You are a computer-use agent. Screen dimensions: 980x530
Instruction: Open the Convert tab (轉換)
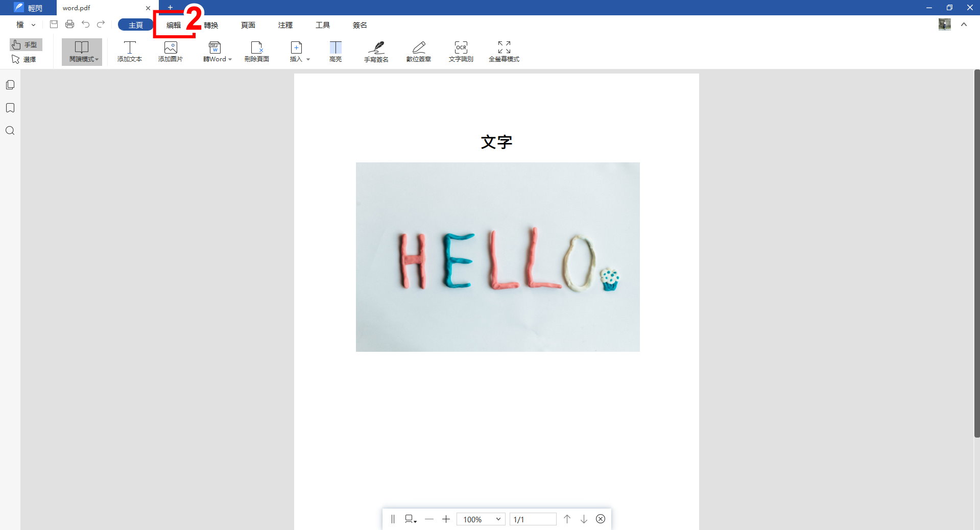pos(211,25)
